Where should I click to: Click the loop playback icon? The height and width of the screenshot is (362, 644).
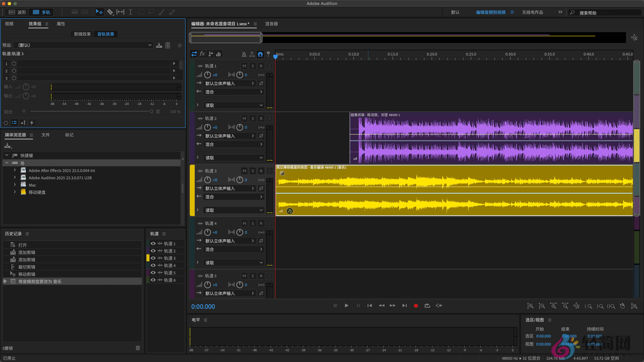427,305
